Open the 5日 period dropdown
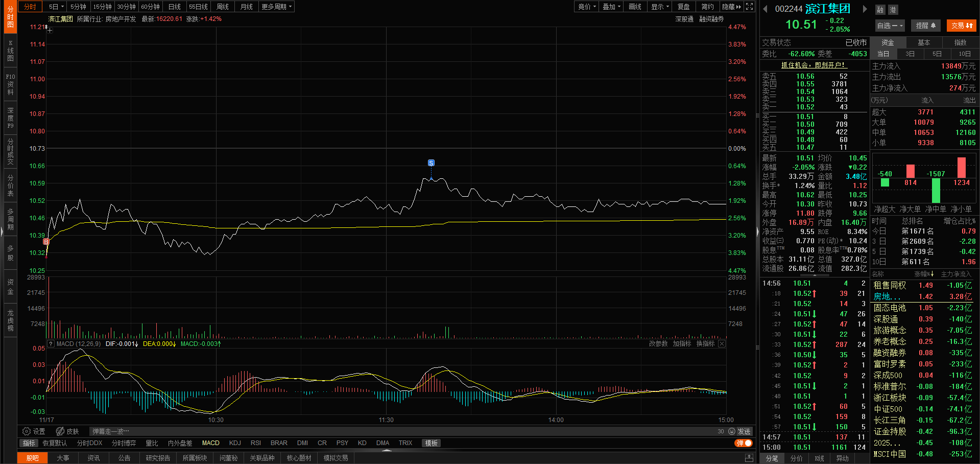The height and width of the screenshot is (464, 980). coord(56,7)
